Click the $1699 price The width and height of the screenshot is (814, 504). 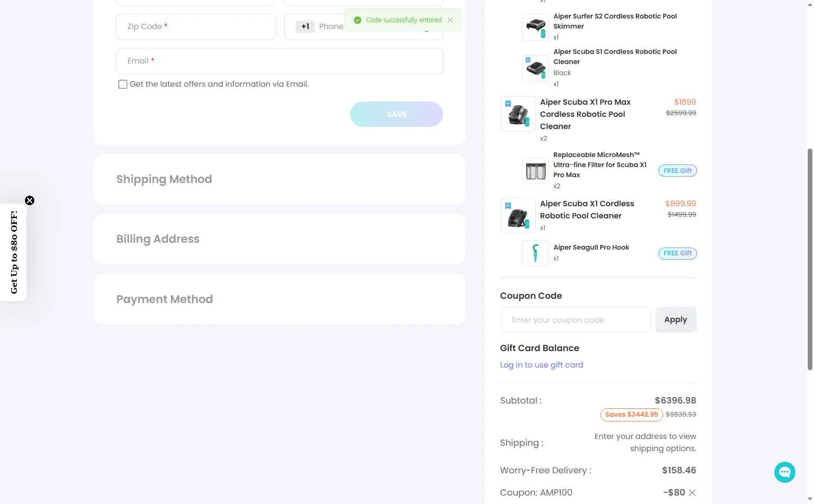click(x=685, y=102)
